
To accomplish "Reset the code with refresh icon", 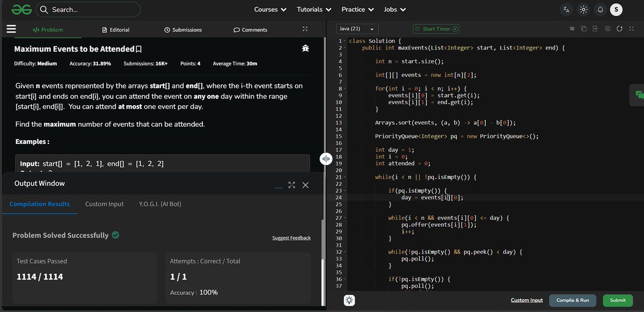I will (x=619, y=28).
